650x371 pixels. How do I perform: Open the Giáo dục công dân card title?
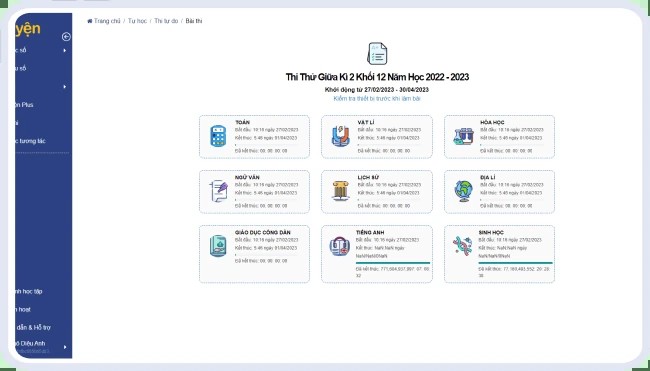(262, 233)
